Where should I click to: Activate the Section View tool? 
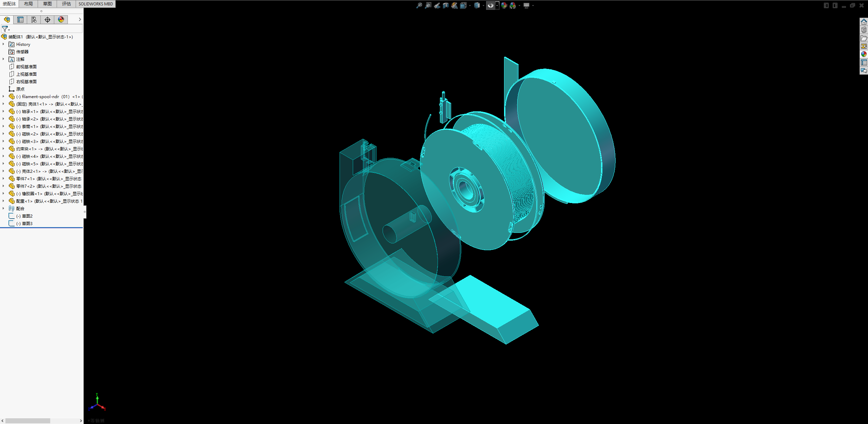[446, 5]
